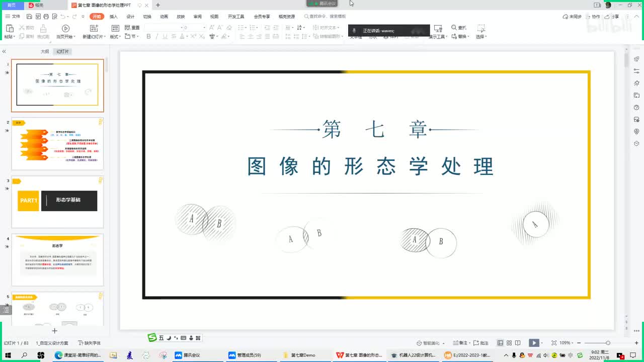The height and width of the screenshot is (362, 644).
Task: Click the Reset (重置) slide button
Action: tap(133, 28)
